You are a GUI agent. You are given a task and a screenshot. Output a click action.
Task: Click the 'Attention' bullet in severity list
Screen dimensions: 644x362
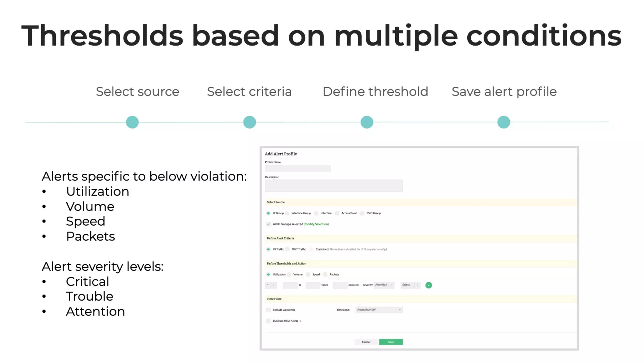95,311
